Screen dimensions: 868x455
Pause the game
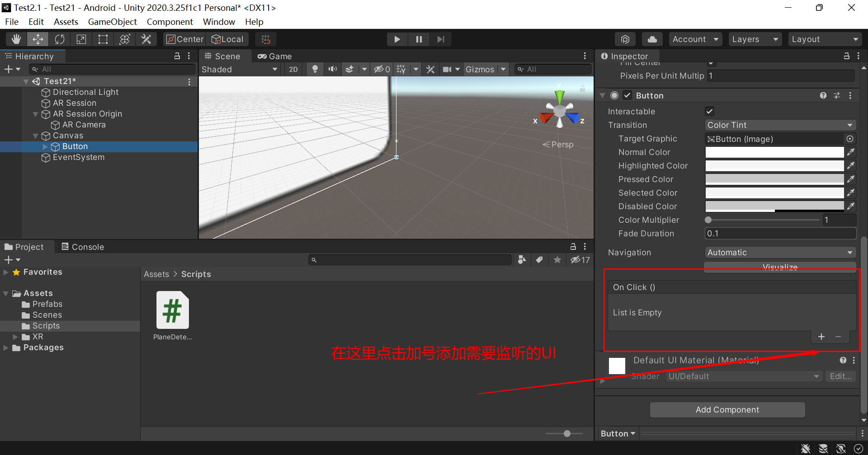[419, 39]
